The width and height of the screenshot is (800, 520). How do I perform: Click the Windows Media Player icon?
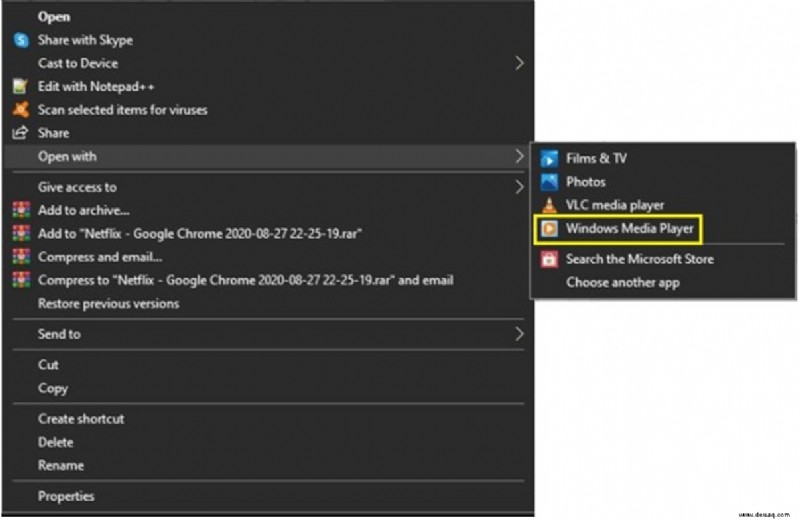(x=549, y=229)
